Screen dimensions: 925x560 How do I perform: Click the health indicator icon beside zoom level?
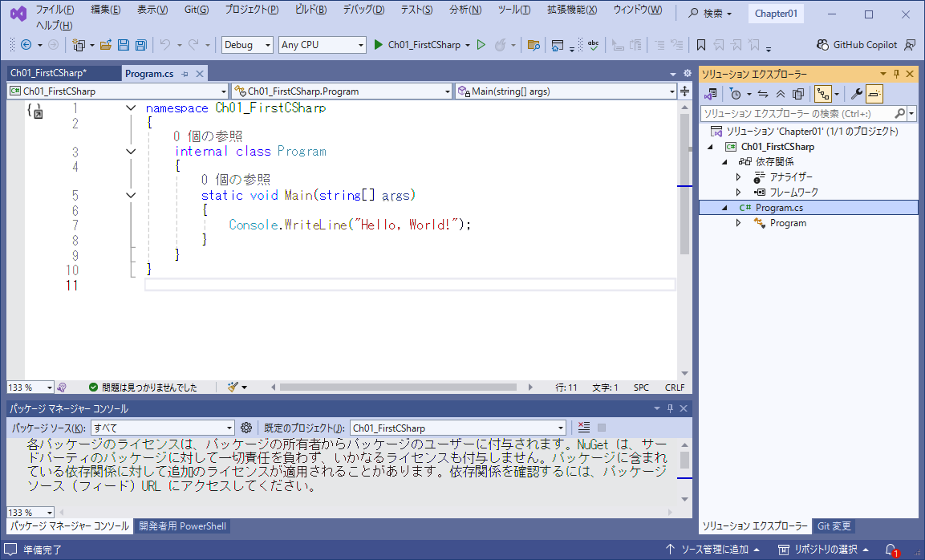(x=62, y=387)
